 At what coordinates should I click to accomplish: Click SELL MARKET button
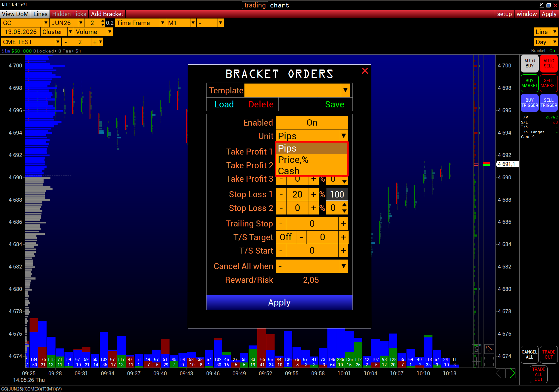coord(549,83)
